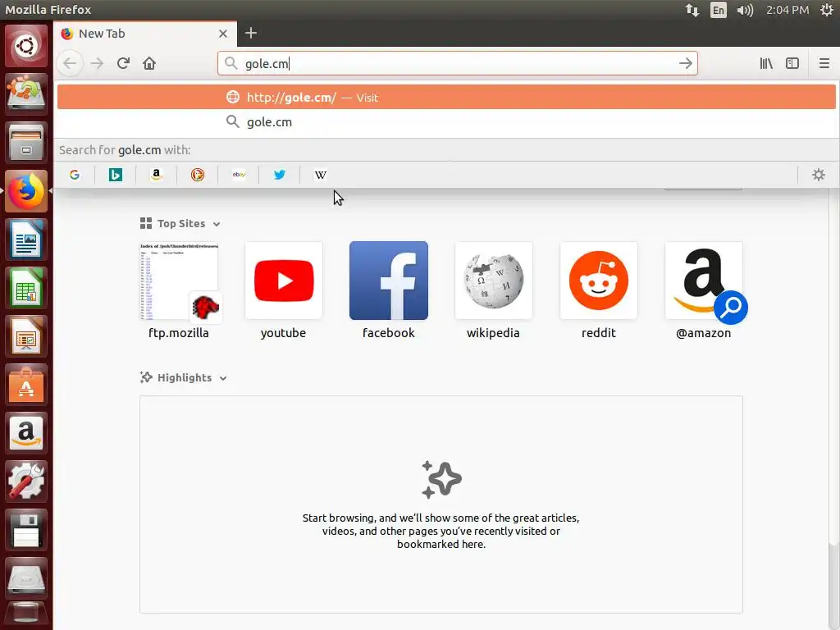
Task: Click inside the address bar field
Action: (458, 63)
